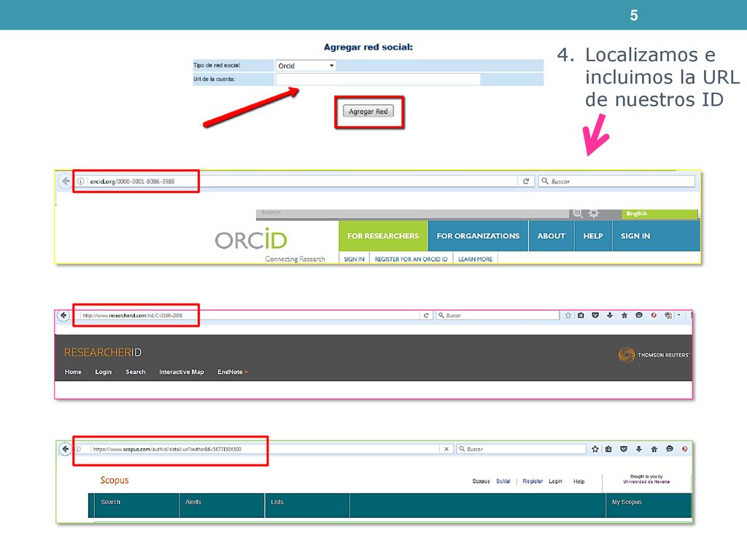
Task: Click researcherid.com URL in address bar
Action: (133, 315)
